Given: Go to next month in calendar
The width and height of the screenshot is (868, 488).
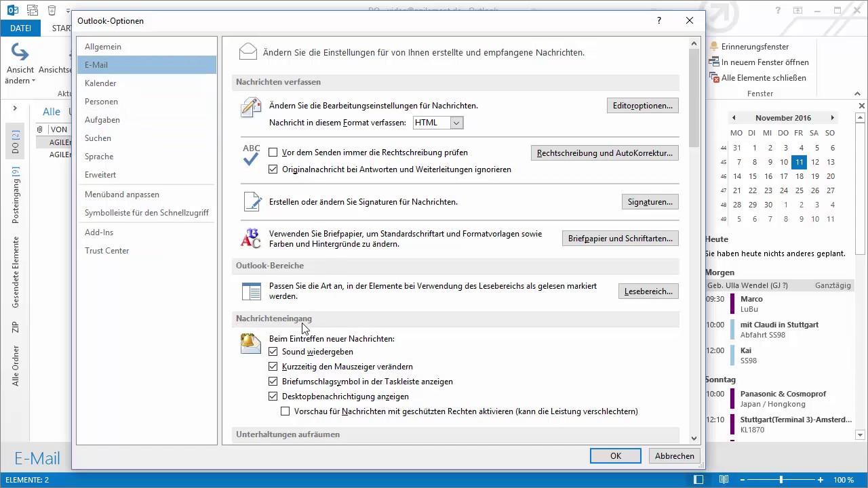Looking at the screenshot, I should [x=833, y=118].
